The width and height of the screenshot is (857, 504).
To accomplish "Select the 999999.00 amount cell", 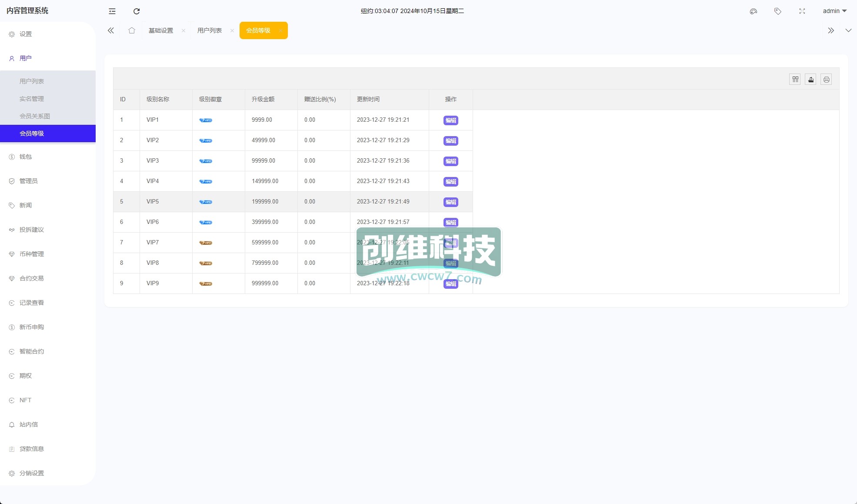I will [271, 284].
